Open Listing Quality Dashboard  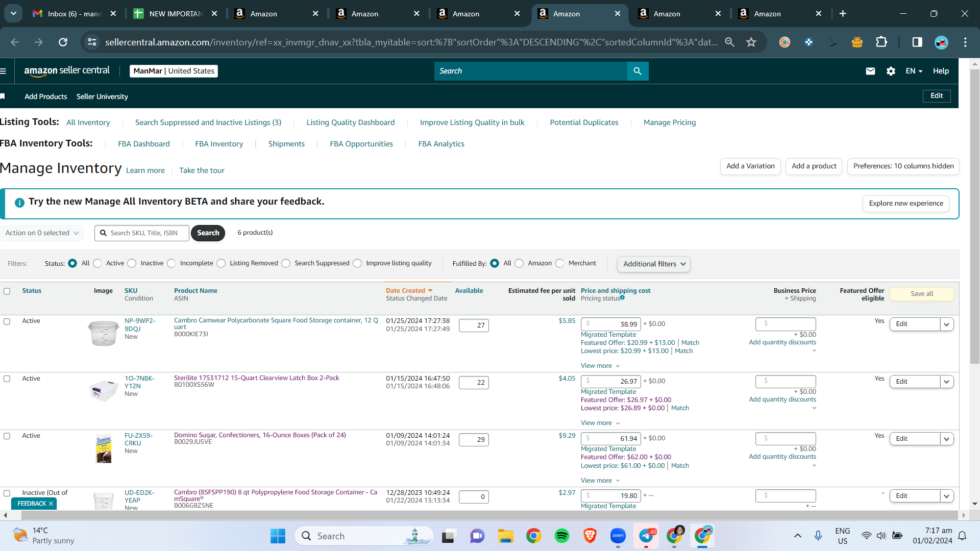[x=351, y=122]
